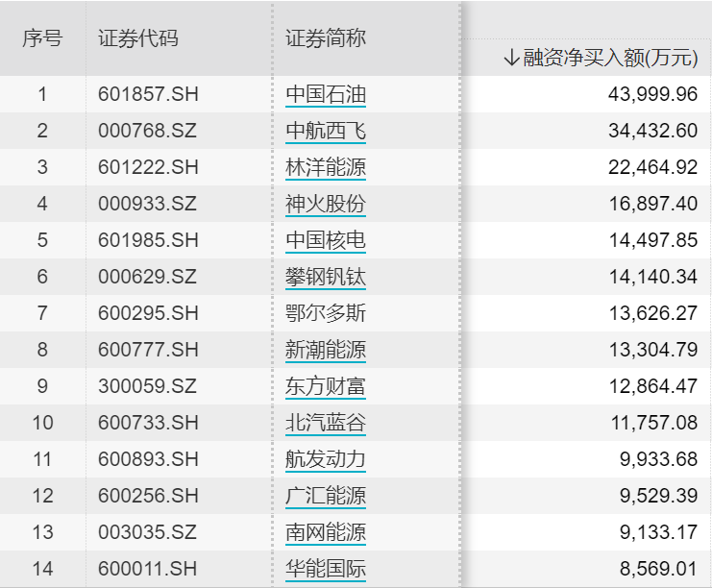Screen dimensions: 712x588
Task: Open the 南网能源 stock link
Action: click(x=326, y=532)
